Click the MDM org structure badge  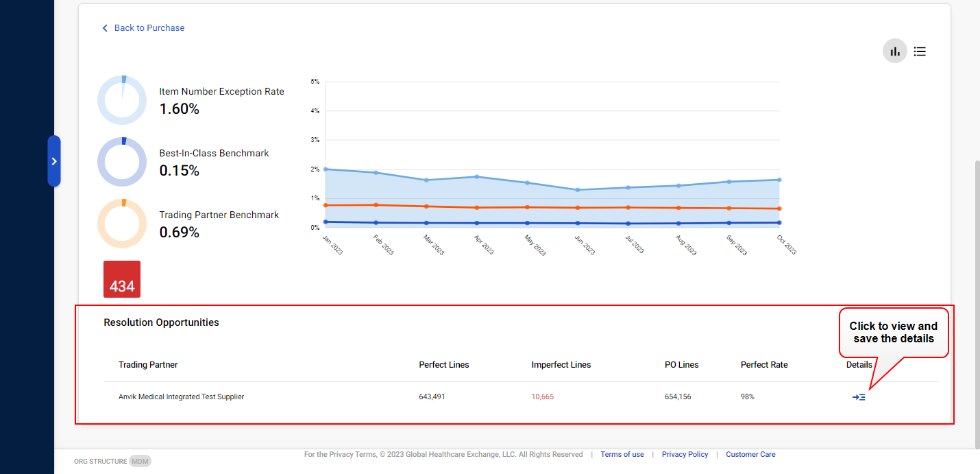[140, 461]
